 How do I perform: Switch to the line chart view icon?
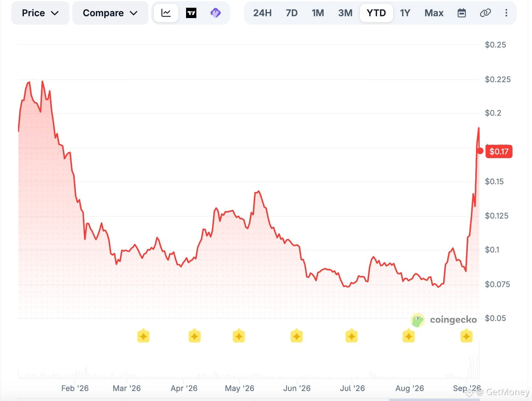click(166, 13)
